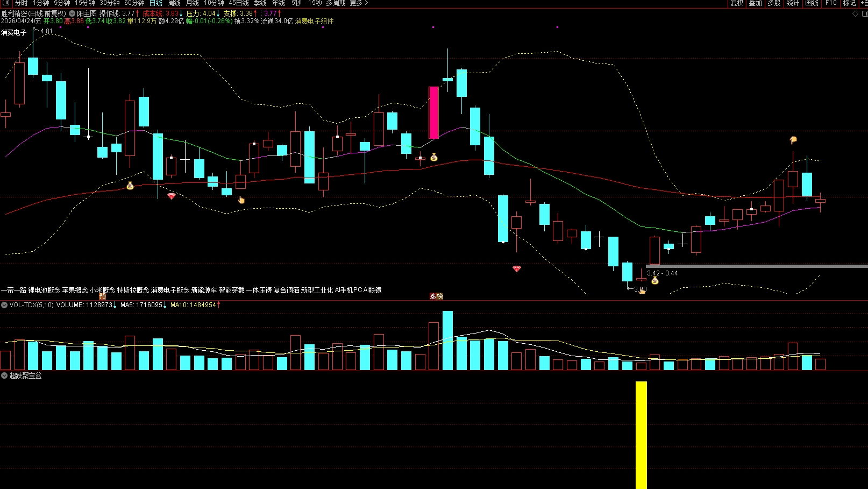Image resolution: width=868 pixels, height=489 pixels.
Task: Switch to the 5秒 period tab
Action: pyautogui.click(x=297, y=3)
